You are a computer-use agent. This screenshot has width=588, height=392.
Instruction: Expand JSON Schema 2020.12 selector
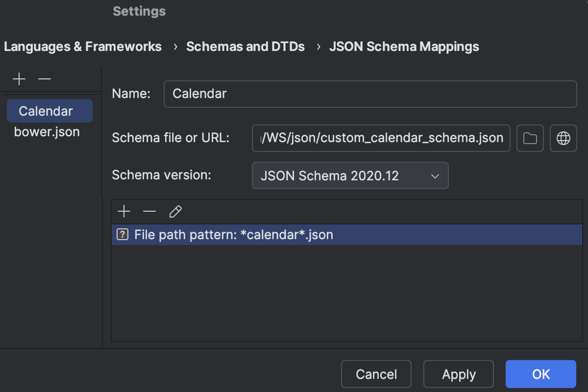[x=434, y=175]
